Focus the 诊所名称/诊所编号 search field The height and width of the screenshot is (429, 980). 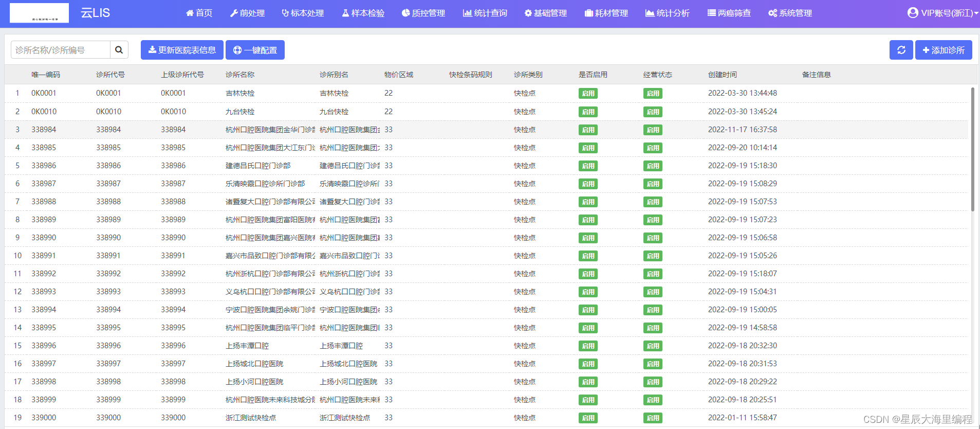coord(61,50)
